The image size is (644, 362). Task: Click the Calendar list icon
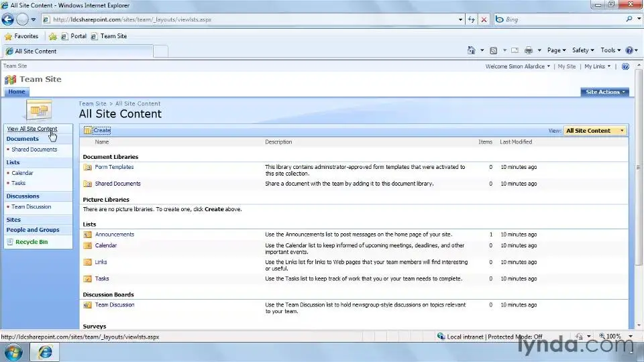[87, 245]
